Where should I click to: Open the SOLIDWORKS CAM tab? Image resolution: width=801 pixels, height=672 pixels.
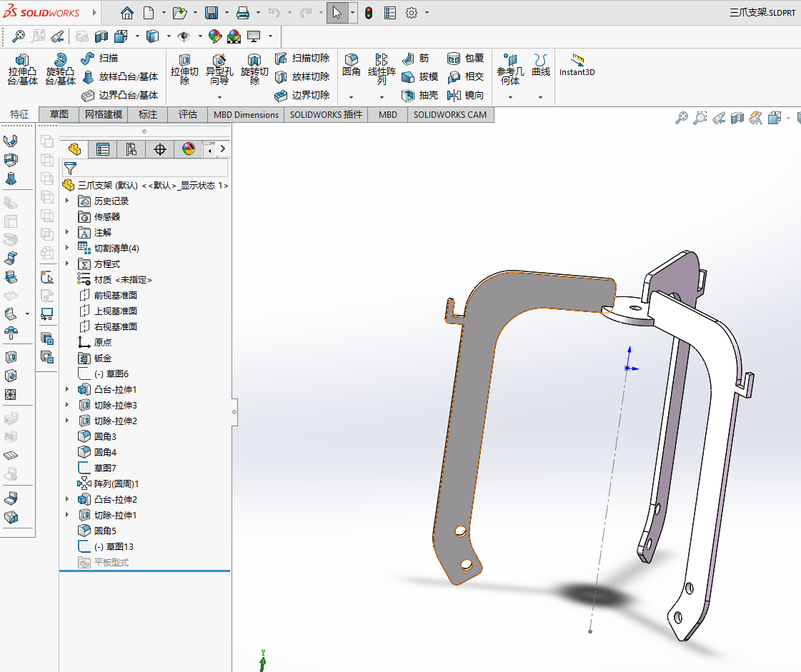click(450, 114)
